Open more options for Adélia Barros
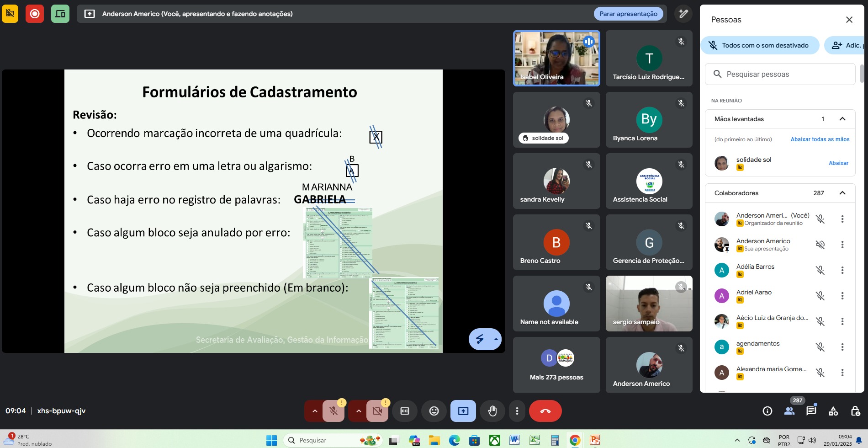The width and height of the screenshot is (868, 448). pos(842,270)
